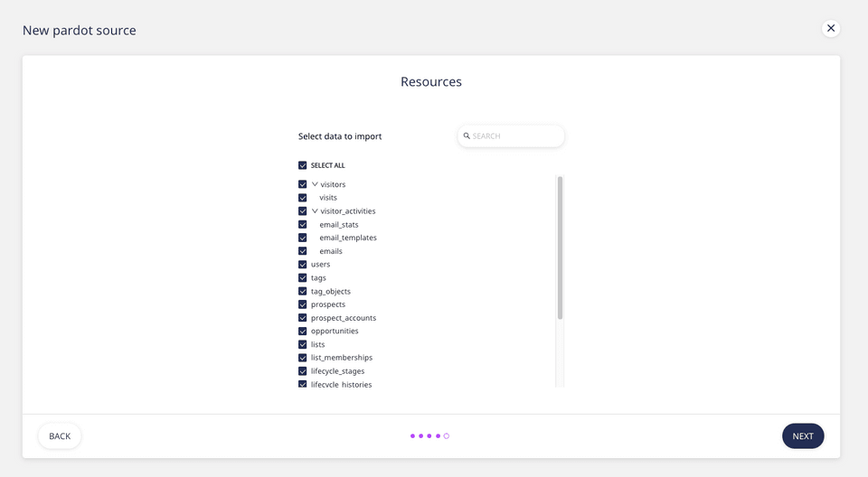Click the third progress step dot
868x477 pixels.
tap(429, 436)
